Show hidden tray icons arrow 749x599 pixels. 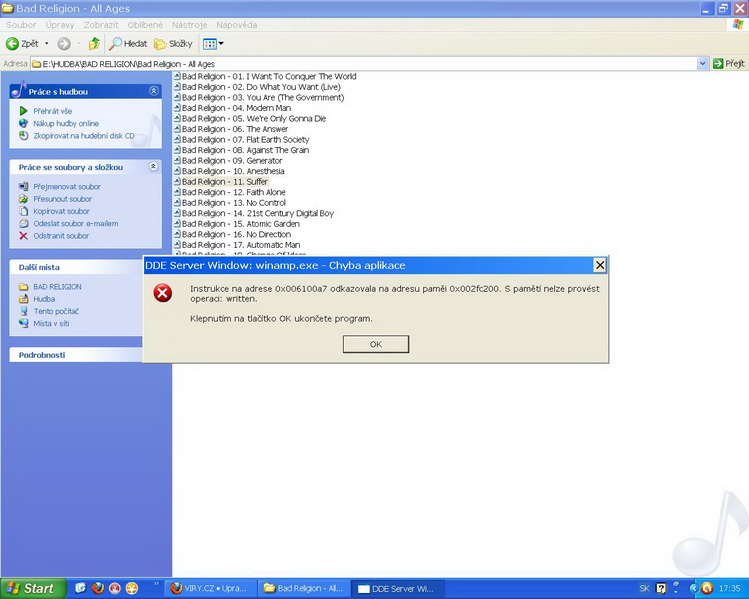(694, 588)
